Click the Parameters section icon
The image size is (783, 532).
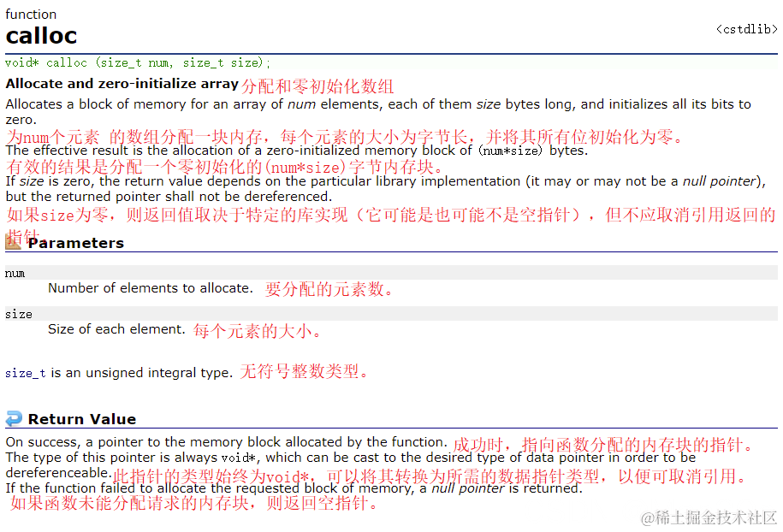click(x=13, y=242)
